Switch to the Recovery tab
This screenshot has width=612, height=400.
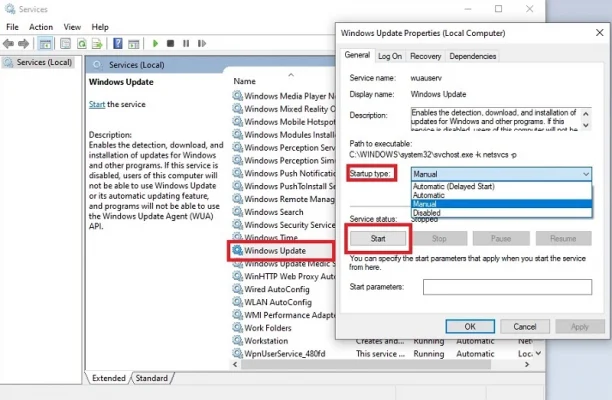425,57
